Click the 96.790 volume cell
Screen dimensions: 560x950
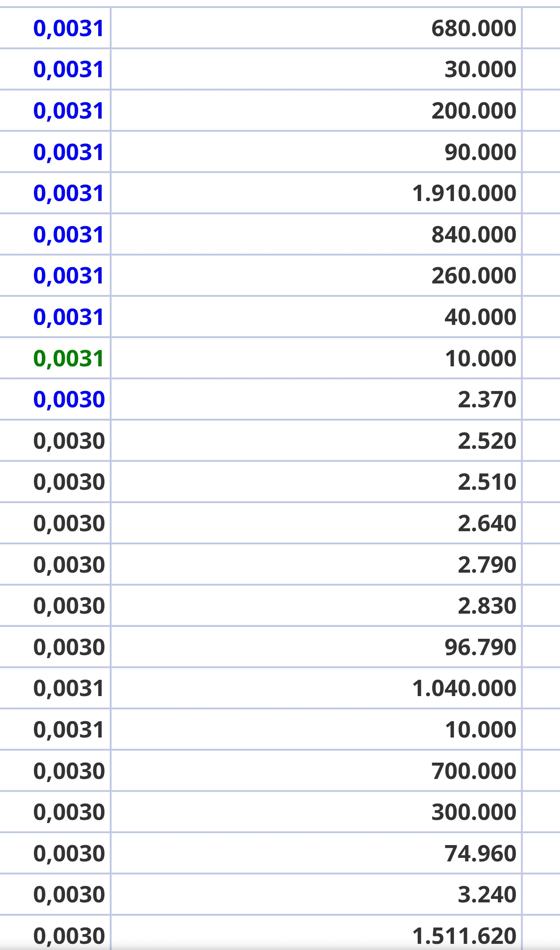tap(480, 647)
